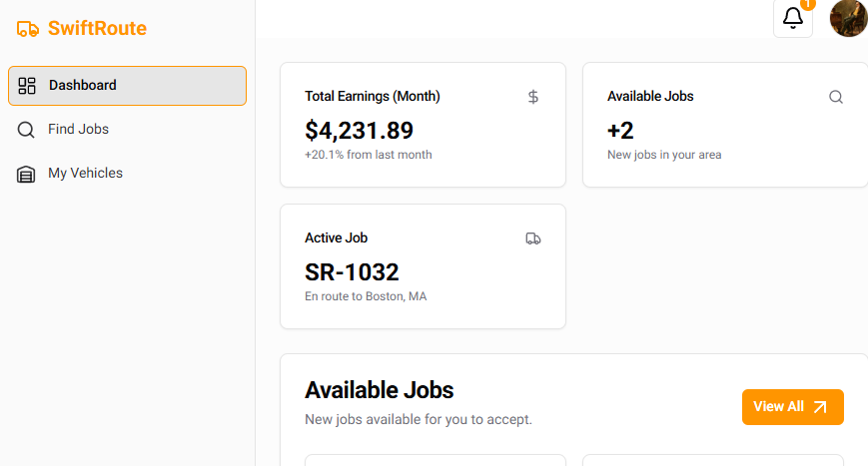Image resolution: width=868 pixels, height=466 pixels.
Task: Open the user profile avatar
Action: [848, 18]
